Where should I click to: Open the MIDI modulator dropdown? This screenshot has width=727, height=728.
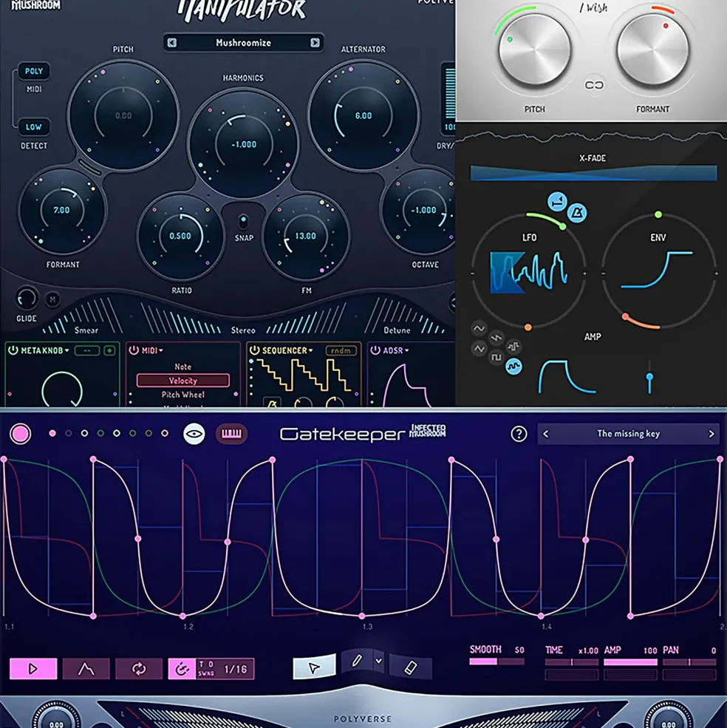pyautogui.click(x=152, y=350)
